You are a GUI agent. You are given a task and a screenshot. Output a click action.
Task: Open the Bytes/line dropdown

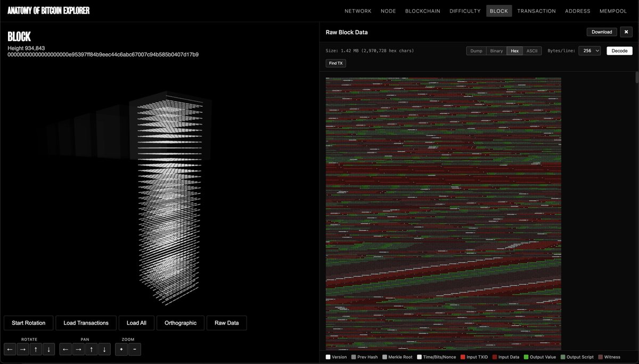[x=589, y=51]
